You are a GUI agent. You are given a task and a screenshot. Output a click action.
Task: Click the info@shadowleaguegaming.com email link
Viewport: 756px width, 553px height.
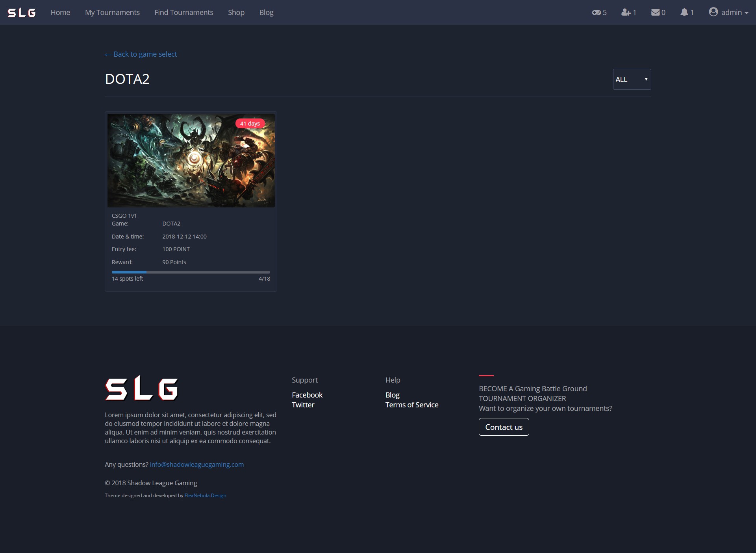pyautogui.click(x=197, y=464)
